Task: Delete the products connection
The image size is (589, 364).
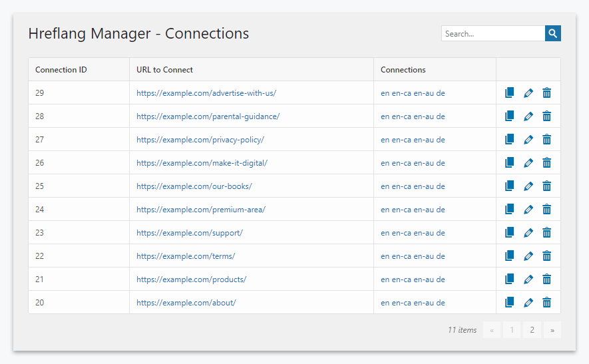Action: coord(546,279)
